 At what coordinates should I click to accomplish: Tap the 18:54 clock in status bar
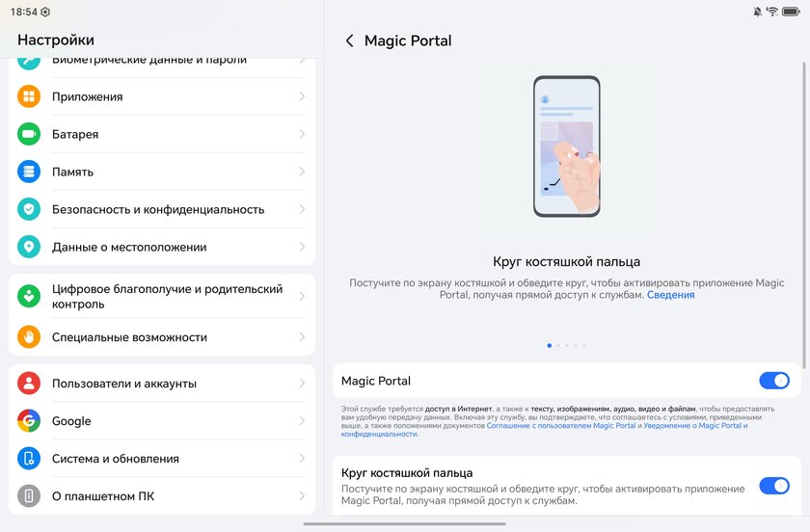pos(24,12)
